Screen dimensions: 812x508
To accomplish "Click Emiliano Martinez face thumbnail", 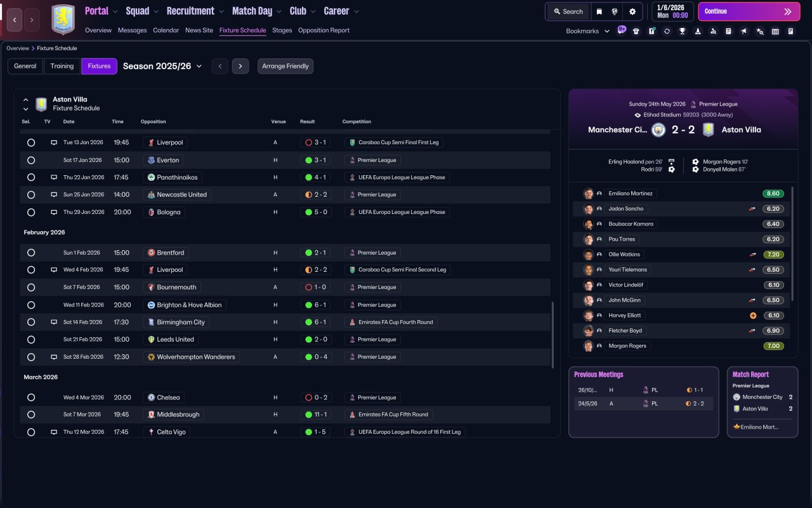I will point(589,194).
